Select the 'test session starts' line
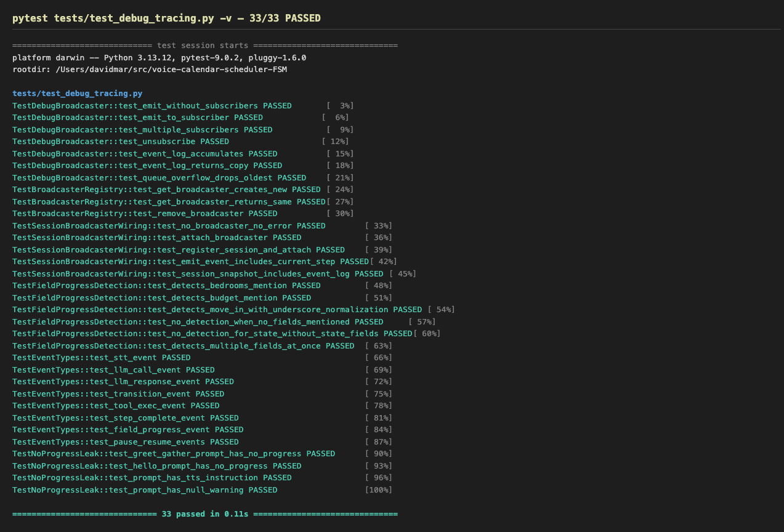 coord(205,46)
